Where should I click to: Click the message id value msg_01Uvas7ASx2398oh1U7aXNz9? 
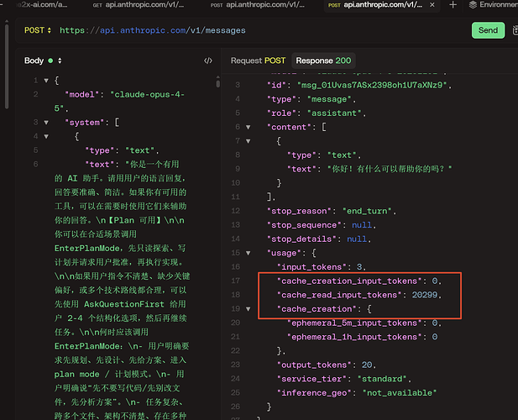point(372,85)
